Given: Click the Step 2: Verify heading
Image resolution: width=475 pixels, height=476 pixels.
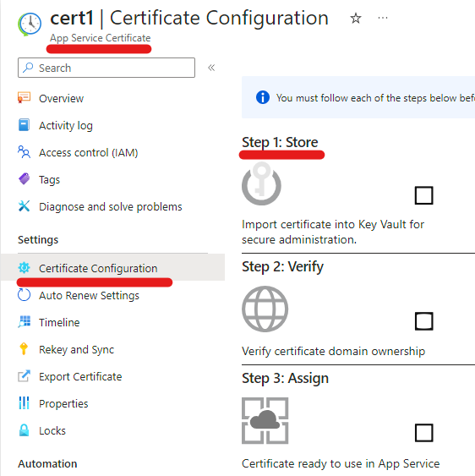Looking at the screenshot, I should click(282, 266).
